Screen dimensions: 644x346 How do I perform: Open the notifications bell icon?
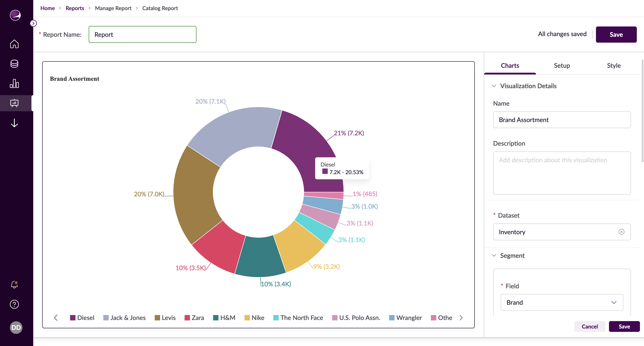coord(14,284)
